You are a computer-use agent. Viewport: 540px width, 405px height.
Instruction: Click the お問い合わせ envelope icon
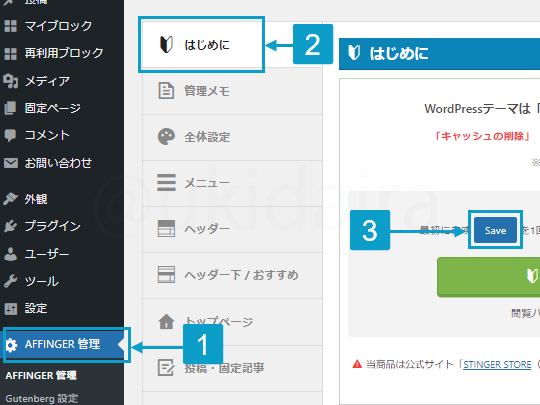(11, 163)
